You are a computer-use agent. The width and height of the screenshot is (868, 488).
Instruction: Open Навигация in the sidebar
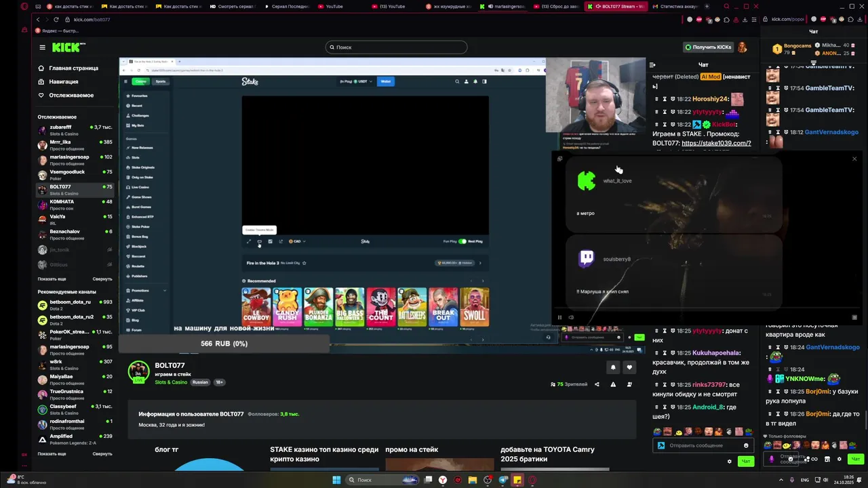58,81
